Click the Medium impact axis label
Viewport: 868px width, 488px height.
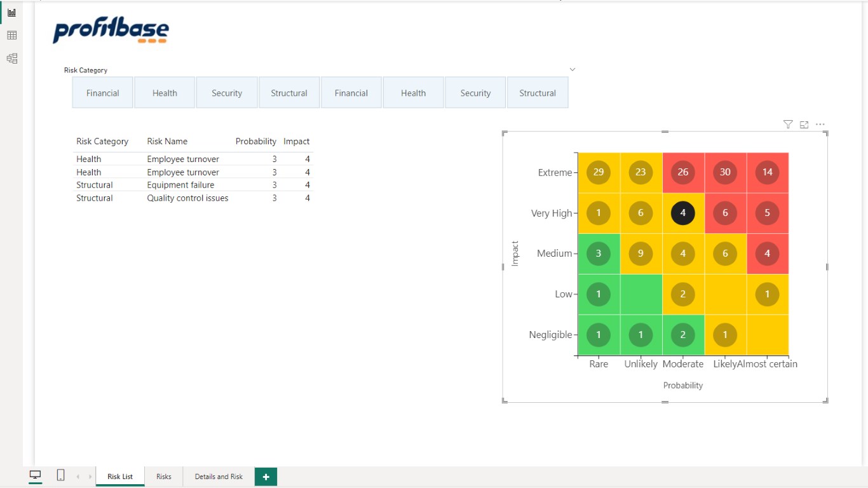tap(554, 254)
